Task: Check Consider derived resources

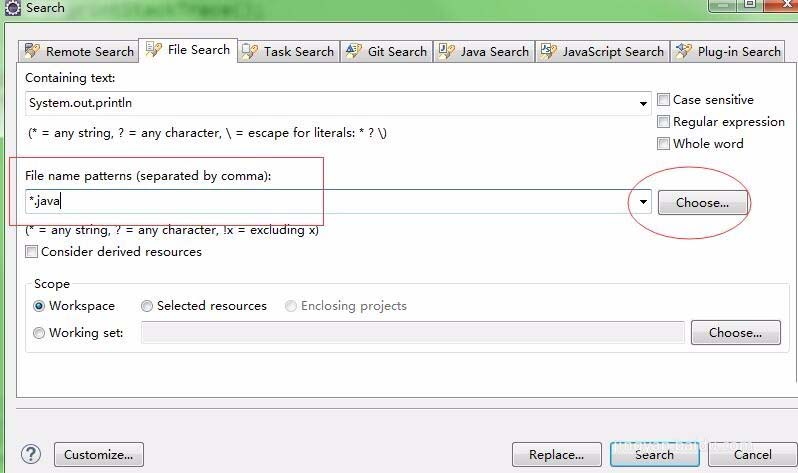Action: coord(32,252)
